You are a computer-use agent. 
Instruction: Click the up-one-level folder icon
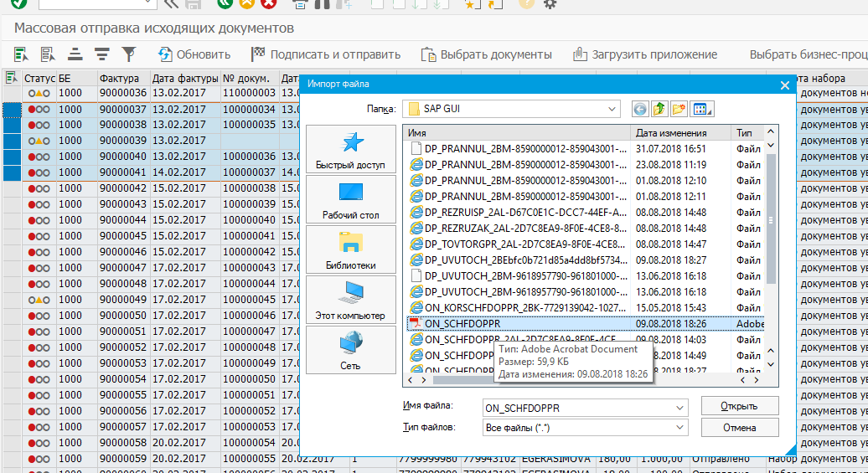659,109
